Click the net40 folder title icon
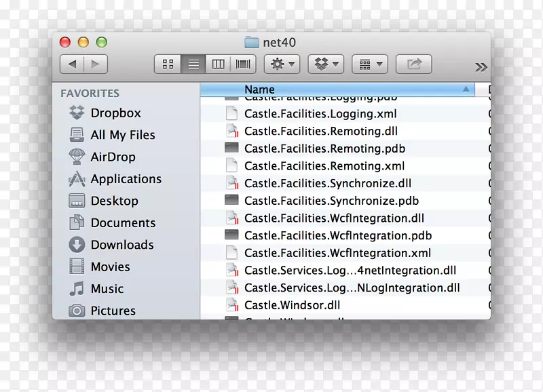543x392 pixels. 252,43
